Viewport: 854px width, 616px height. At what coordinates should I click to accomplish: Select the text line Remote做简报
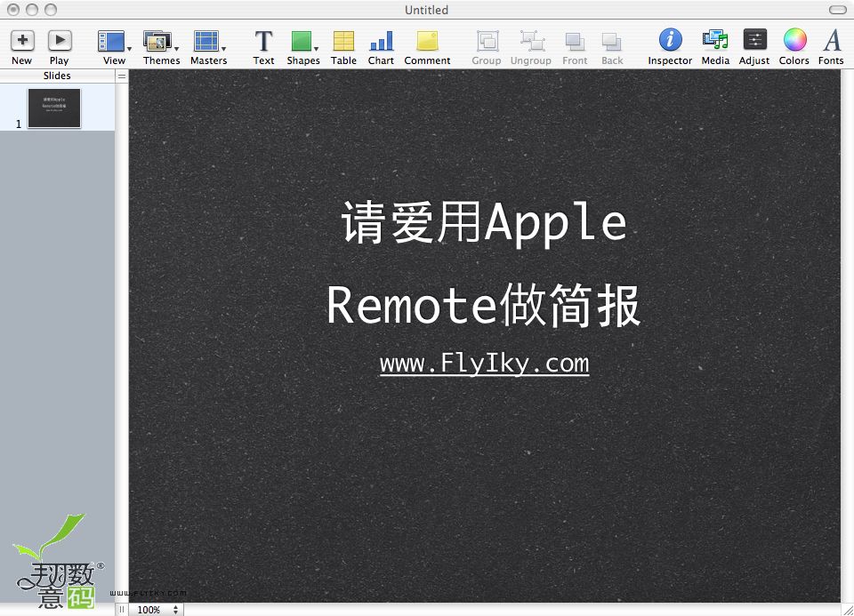pyautogui.click(x=483, y=305)
